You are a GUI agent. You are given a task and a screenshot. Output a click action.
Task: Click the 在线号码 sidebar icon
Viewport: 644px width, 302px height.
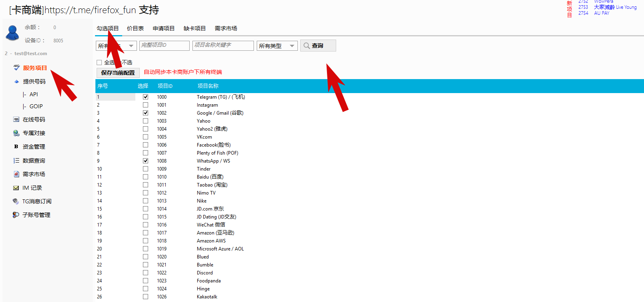coord(16,119)
